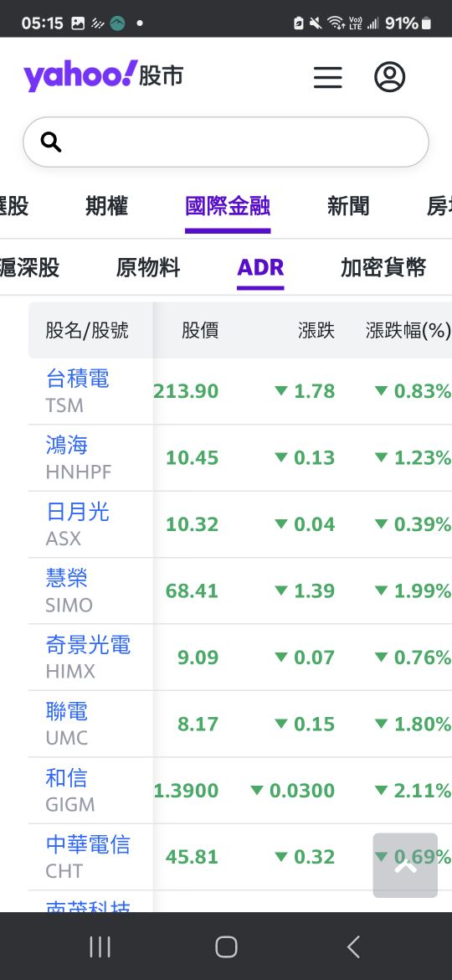Tap the scroll-to-top arrow button
452x980 pixels.
[405, 865]
